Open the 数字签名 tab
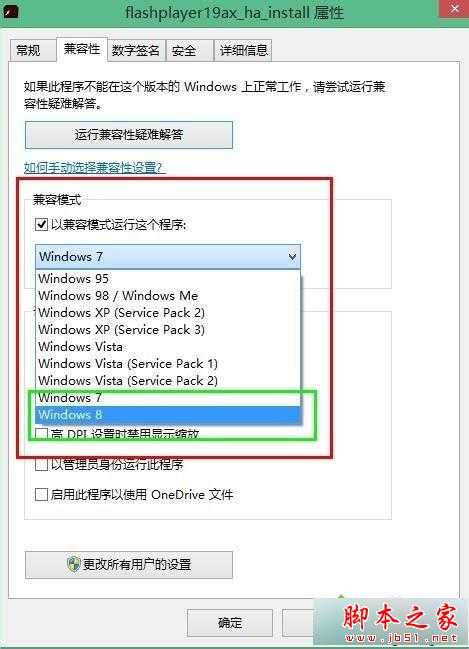Image resolution: width=469 pixels, height=649 pixels. (x=136, y=50)
